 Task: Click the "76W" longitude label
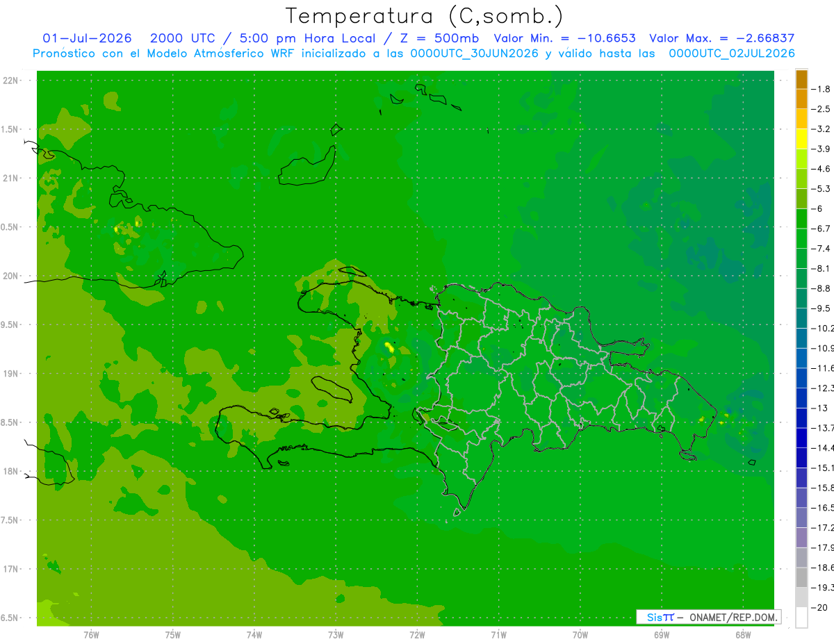[x=91, y=635]
